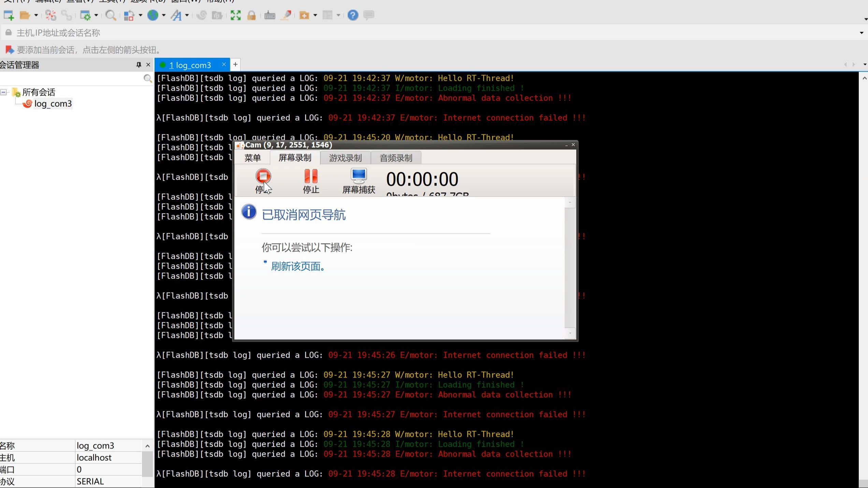Click the blue help question mark icon
868x488 pixels.
(353, 15)
